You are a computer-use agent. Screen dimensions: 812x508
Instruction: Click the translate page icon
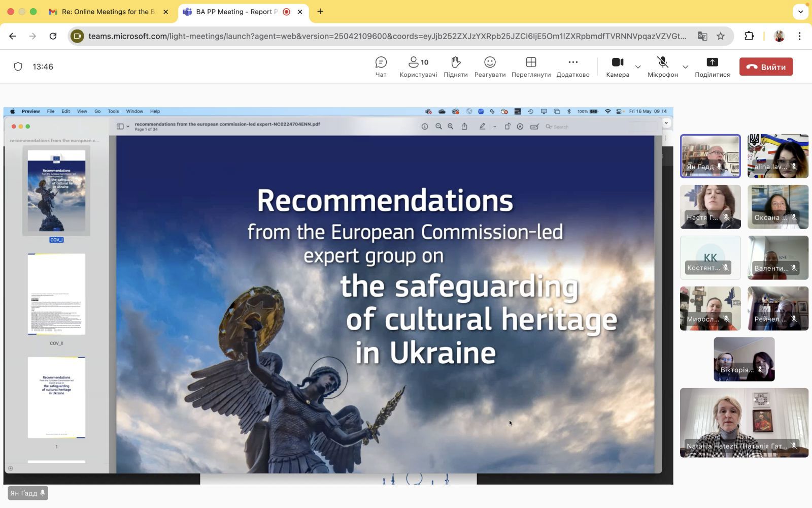702,36
